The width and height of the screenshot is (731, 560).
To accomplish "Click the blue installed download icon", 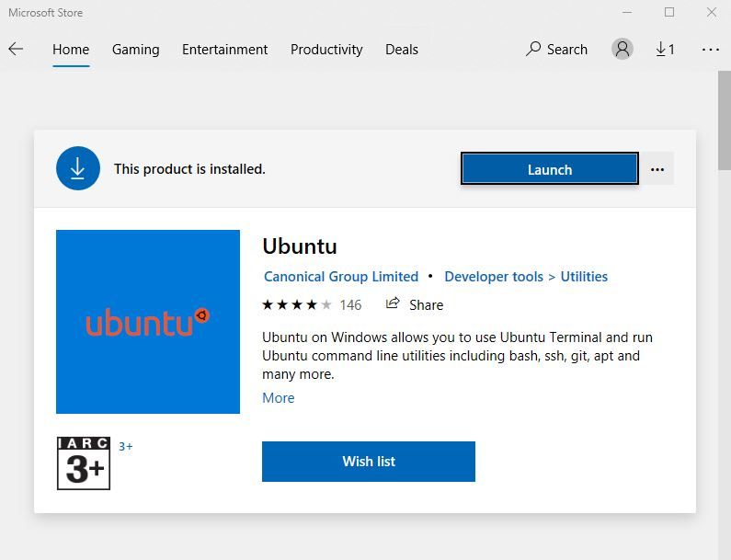I will [x=78, y=168].
